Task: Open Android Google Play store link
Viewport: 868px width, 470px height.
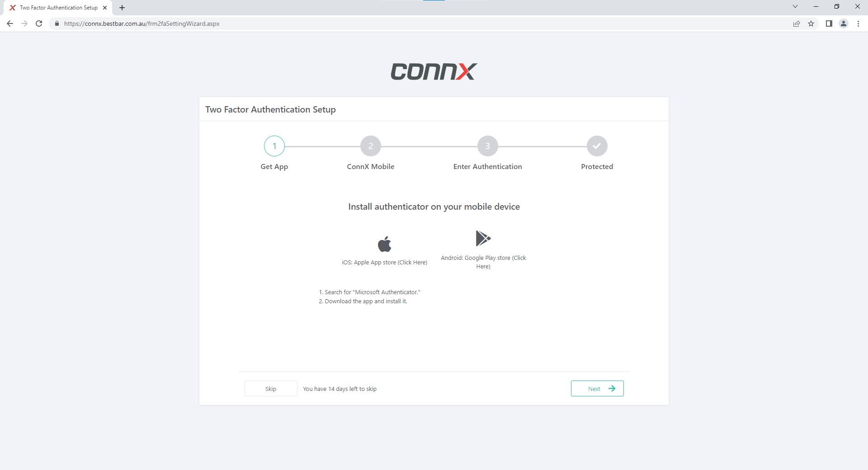Action: click(483, 262)
